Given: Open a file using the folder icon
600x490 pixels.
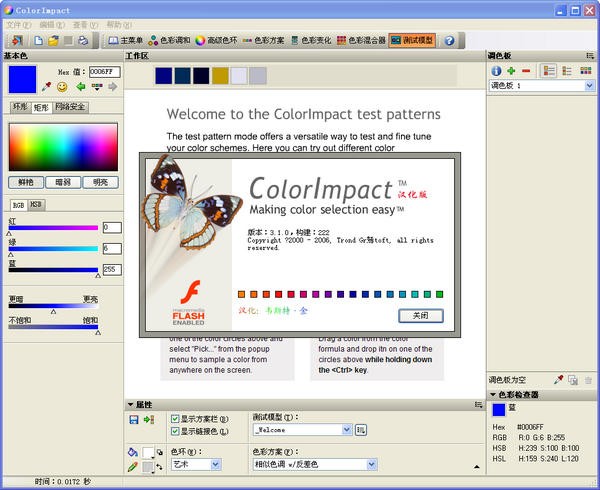Looking at the screenshot, I should coord(53,40).
